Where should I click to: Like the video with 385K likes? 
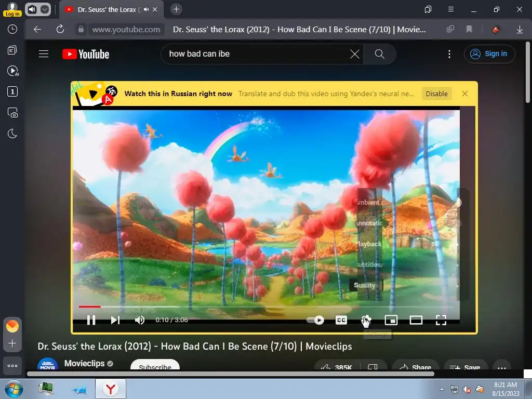[x=336, y=366]
